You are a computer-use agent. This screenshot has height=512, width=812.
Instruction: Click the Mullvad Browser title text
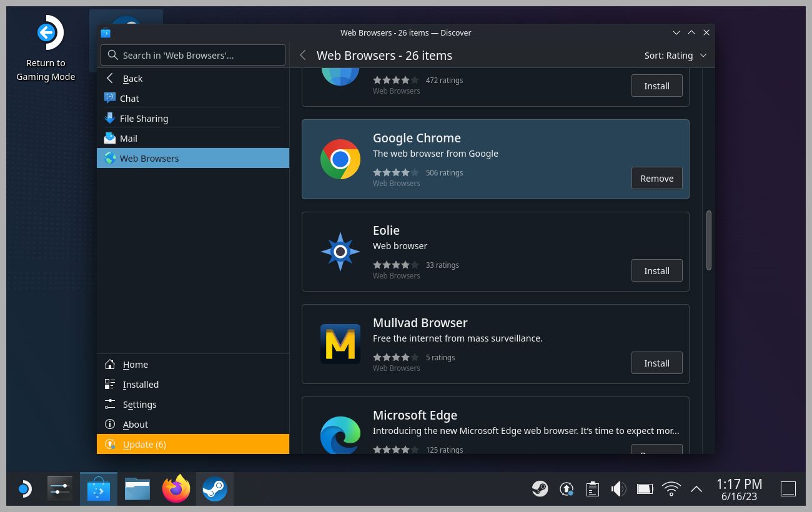[x=420, y=323]
